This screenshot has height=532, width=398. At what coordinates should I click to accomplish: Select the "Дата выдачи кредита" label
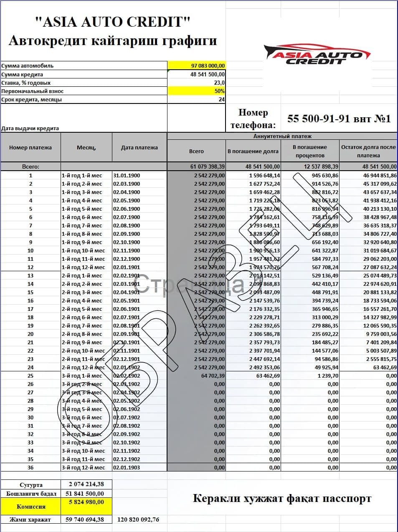coord(30,128)
